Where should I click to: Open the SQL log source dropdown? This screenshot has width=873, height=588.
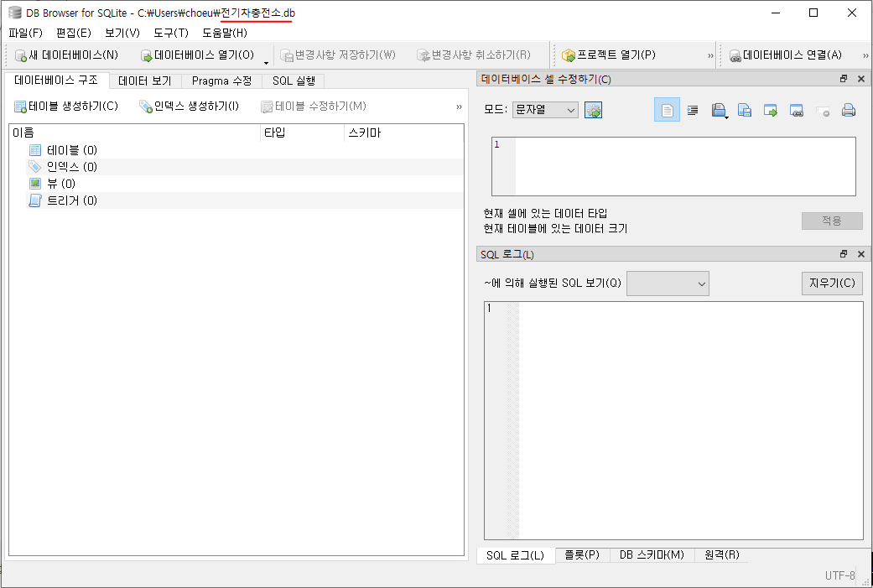(x=668, y=284)
